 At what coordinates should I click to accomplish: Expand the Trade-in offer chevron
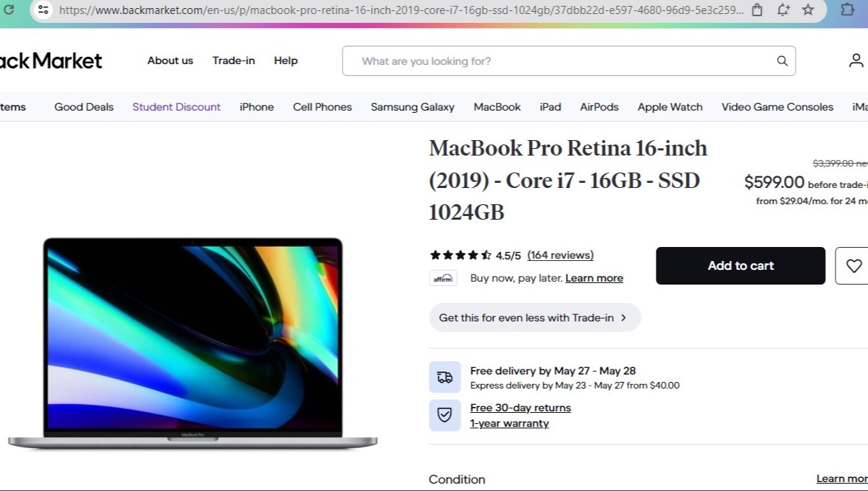tap(623, 318)
